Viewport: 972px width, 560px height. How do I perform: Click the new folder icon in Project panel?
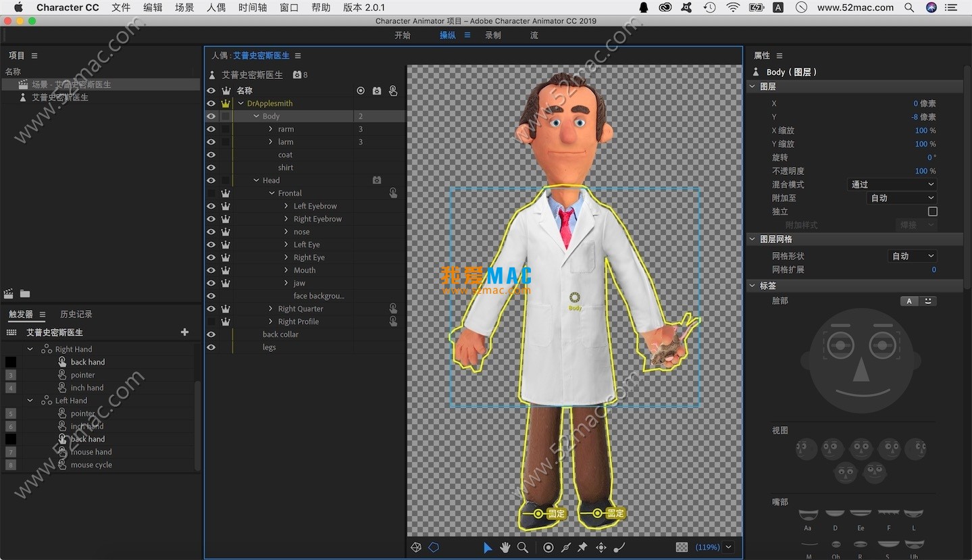(x=25, y=294)
